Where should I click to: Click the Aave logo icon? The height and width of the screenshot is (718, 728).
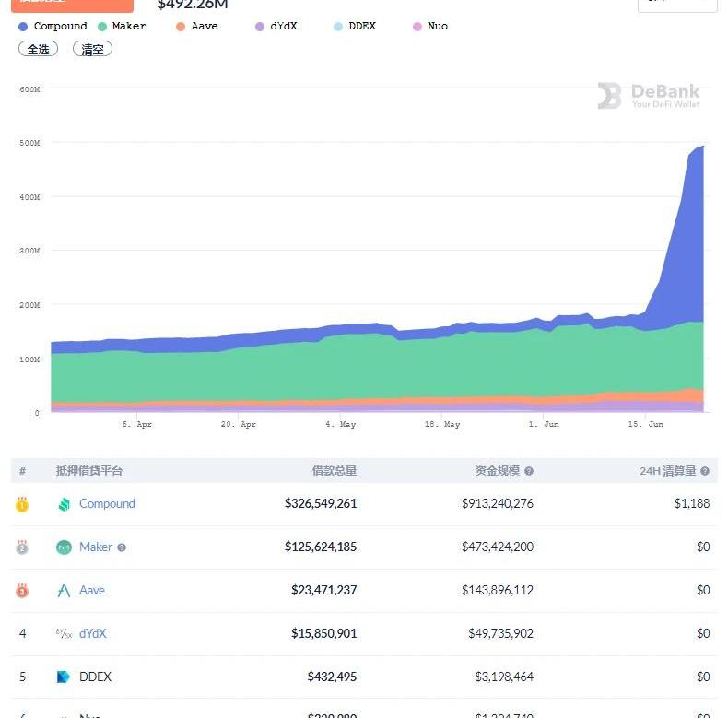pyautogui.click(x=64, y=590)
